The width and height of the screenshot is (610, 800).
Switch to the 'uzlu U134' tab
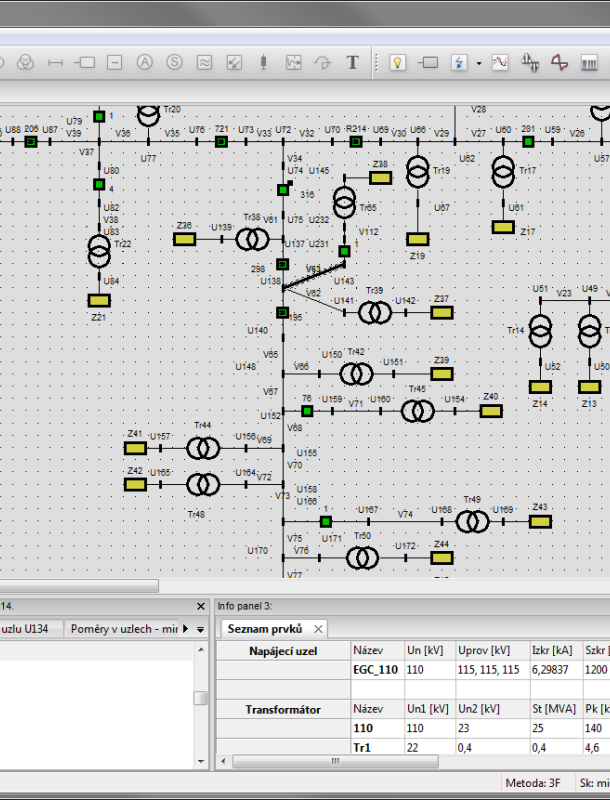pyautogui.click(x=32, y=629)
